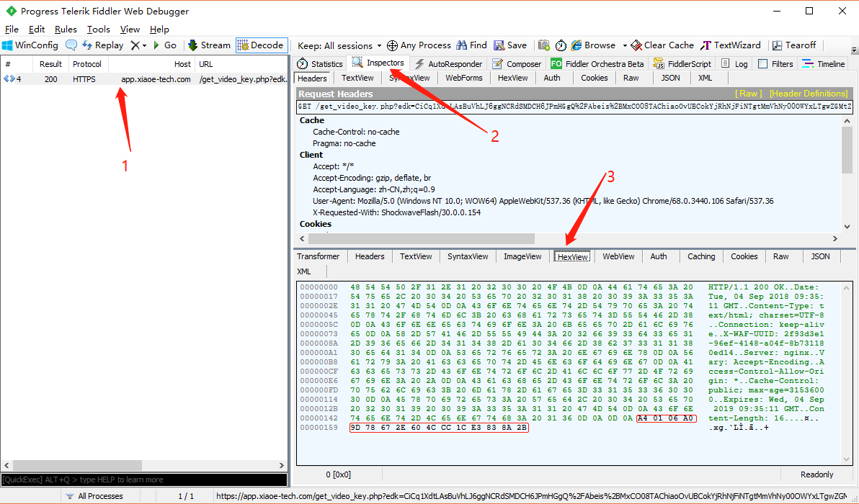Sort sessions by the Protocol column header
The image size is (859, 504).
(87, 64)
